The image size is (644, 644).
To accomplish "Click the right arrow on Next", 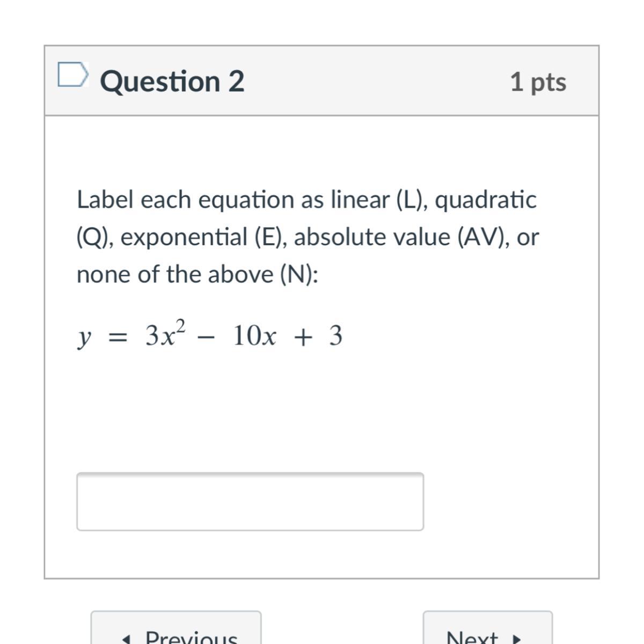I will point(517,639).
